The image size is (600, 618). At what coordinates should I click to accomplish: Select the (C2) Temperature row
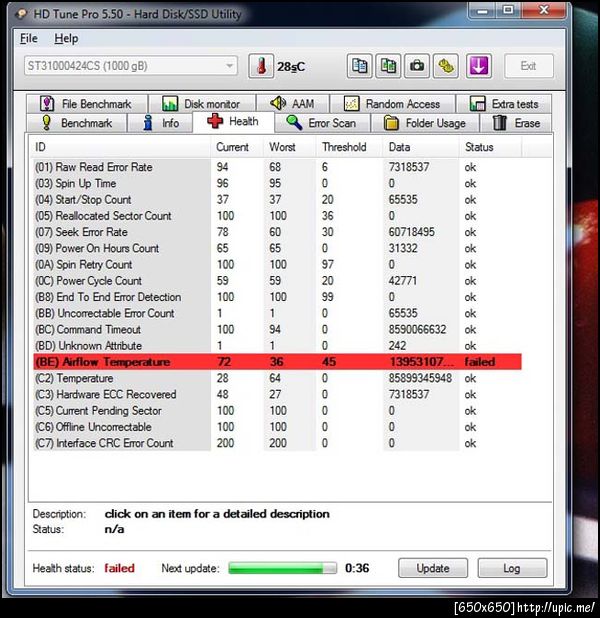[x=278, y=378]
